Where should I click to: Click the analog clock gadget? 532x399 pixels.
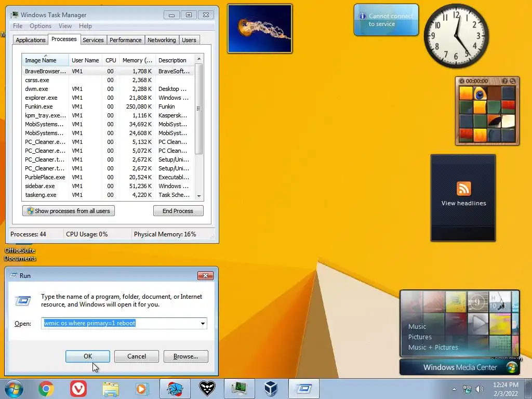click(x=456, y=36)
